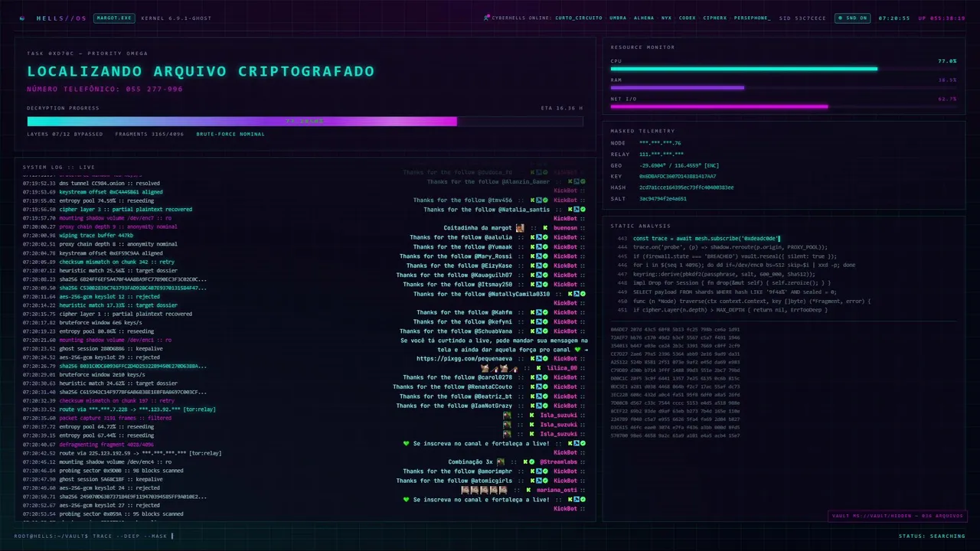Click verified checkmark on @EizyKase follow row
The image size is (980, 551).
point(545,266)
